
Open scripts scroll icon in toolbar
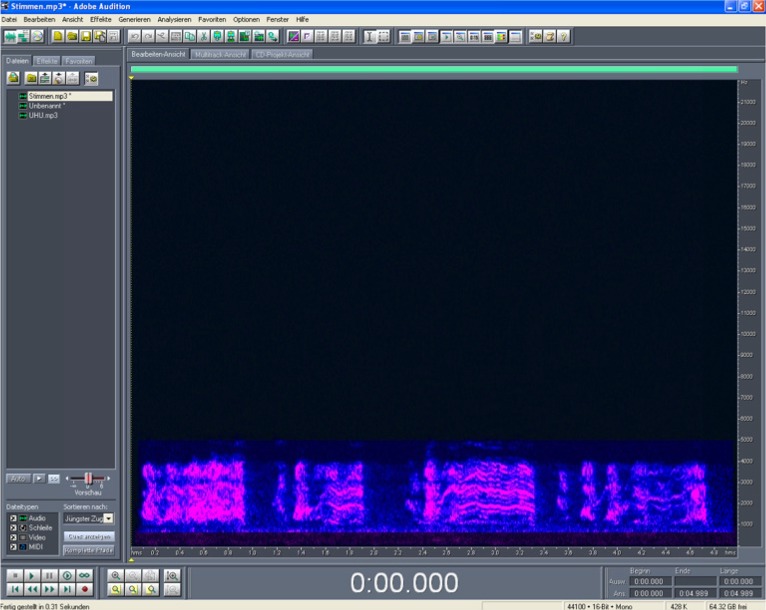click(x=550, y=37)
